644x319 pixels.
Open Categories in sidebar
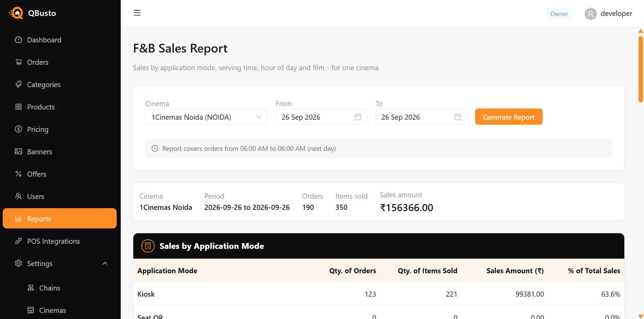click(60, 84)
